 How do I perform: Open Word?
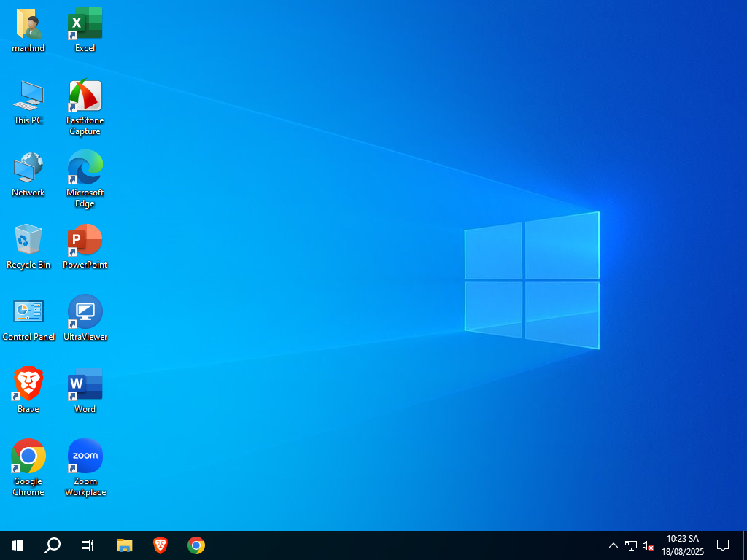tap(85, 383)
